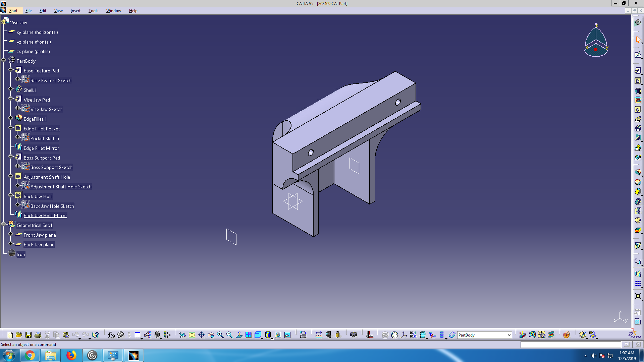Expand the Shell.1 tree node
644x362 pixels.
tap(11, 89)
